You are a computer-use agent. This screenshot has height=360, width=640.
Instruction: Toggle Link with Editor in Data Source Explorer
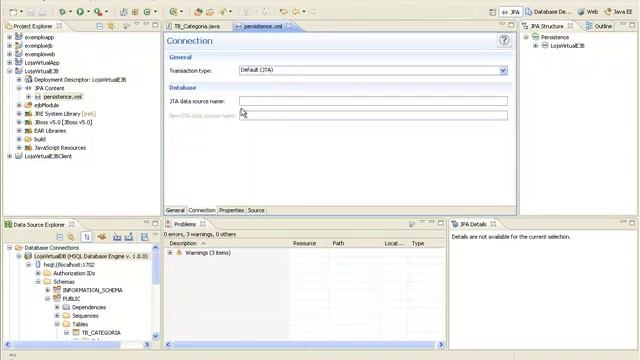tap(71, 237)
